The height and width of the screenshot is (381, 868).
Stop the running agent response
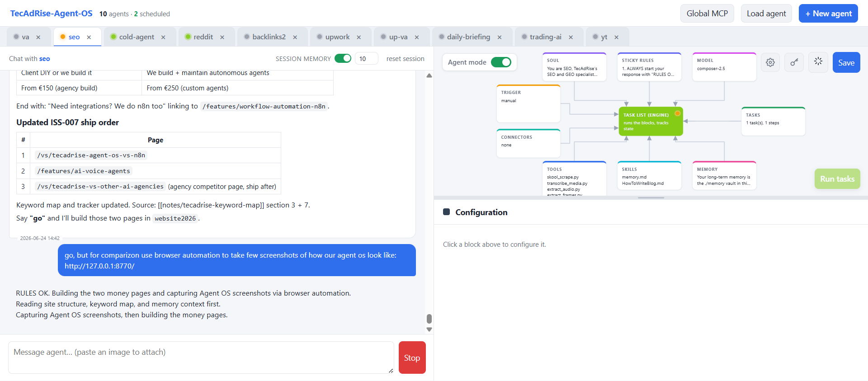point(412,357)
